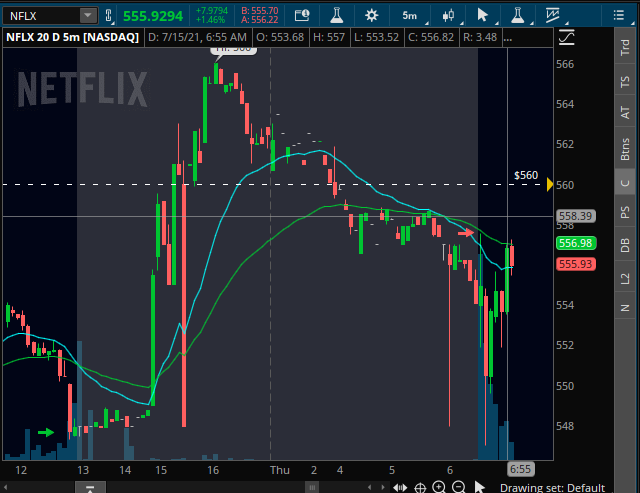Click the $560 price level label

[526, 175]
